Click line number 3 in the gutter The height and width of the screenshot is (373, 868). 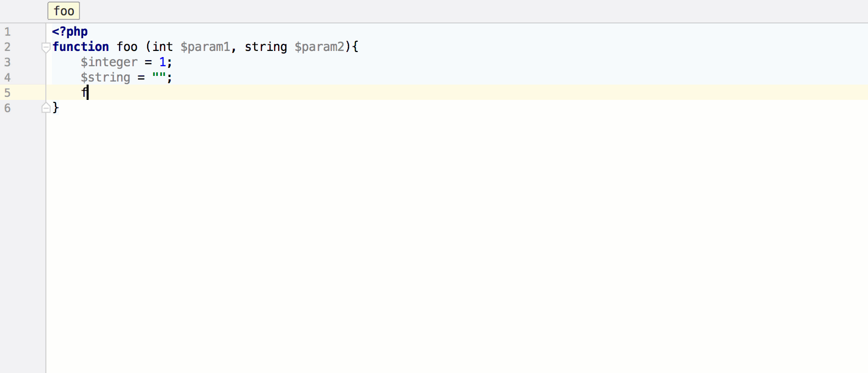click(7, 62)
